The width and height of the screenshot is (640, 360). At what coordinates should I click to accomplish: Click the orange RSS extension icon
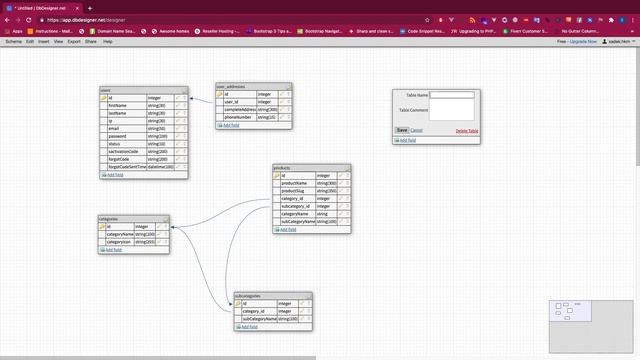tap(472, 20)
